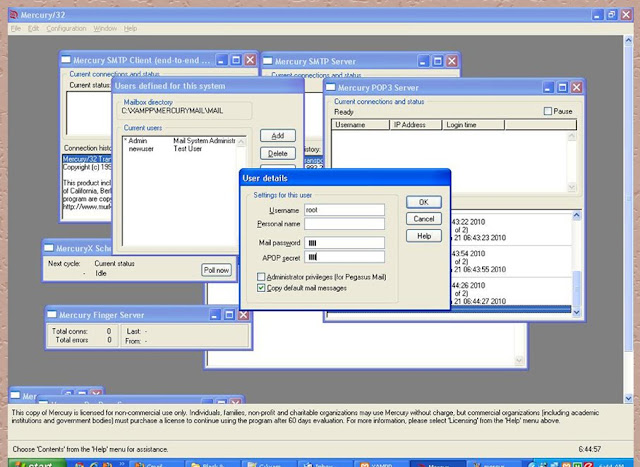Click the empty Personal name field
The width and height of the screenshot is (640, 467).
[x=344, y=224]
